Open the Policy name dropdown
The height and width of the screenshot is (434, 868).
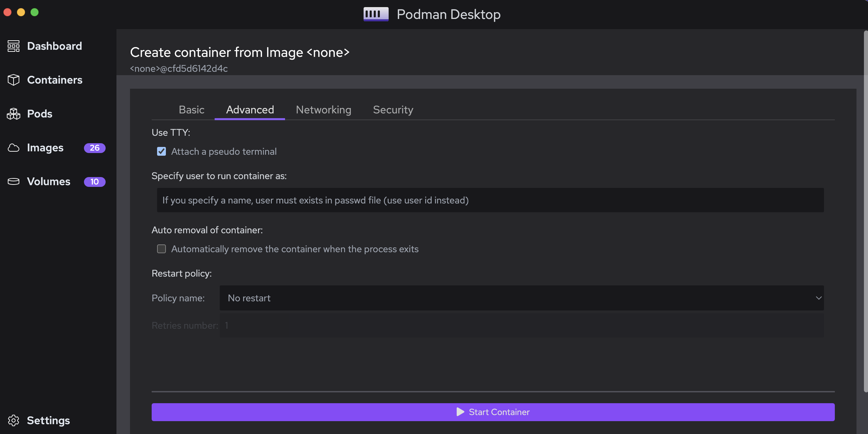(x=521, y=298)
